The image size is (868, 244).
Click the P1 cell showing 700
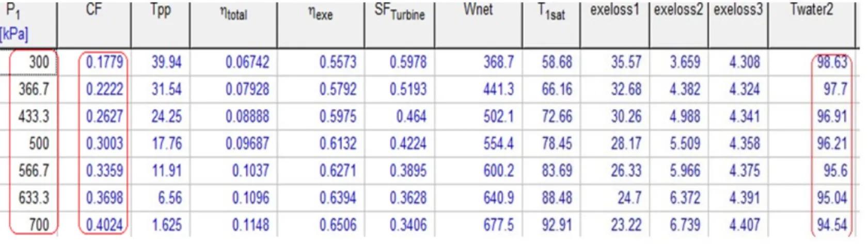tap(28, 224)
